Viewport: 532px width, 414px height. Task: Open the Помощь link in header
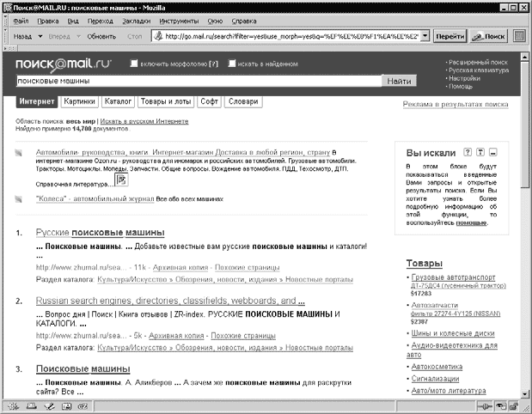[x=461, y=87]
